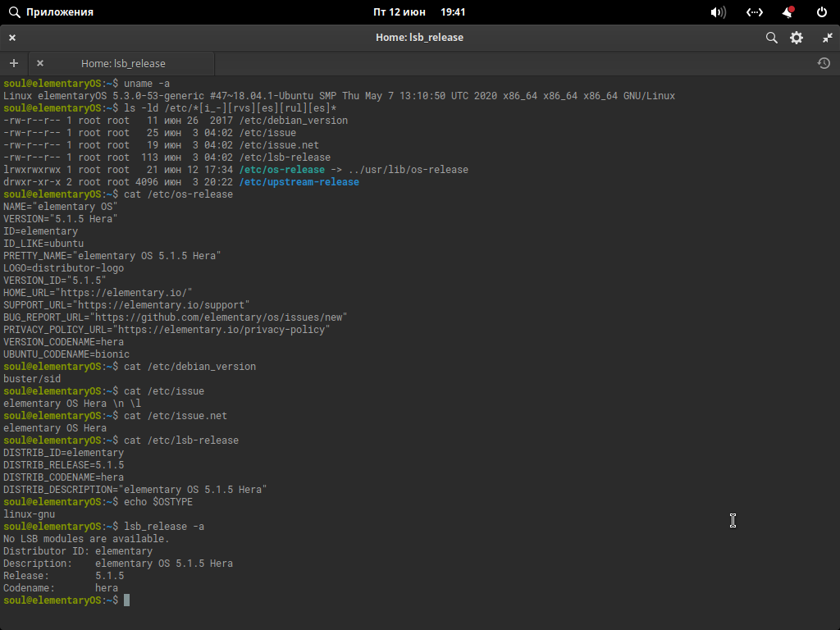Select the 'Home: lsb_release' tab

point(121,63)
